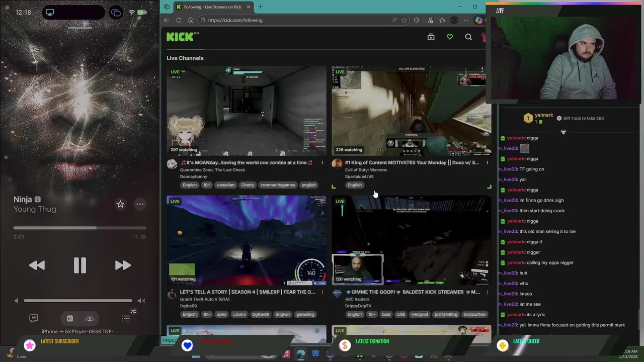Image resolution: width=644 pixels, height=362 pixels.
Task: Open Grand Theft Auto V category link
Action: (205, 299)
